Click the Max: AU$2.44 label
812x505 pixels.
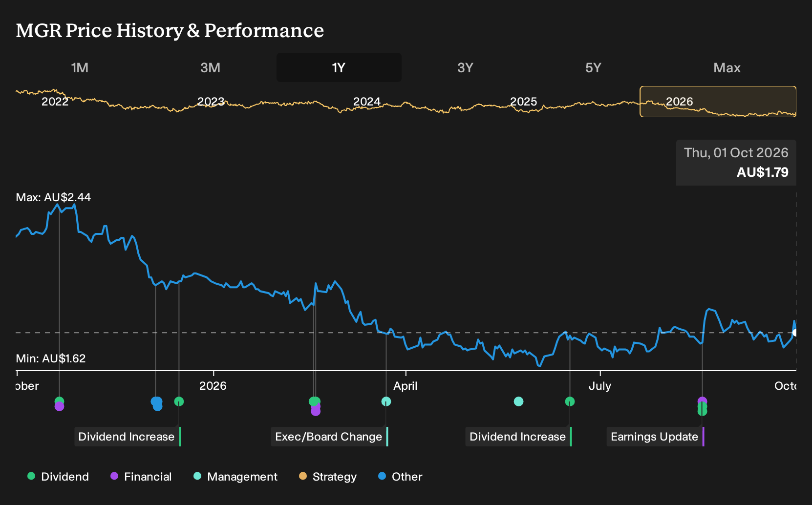click(x=53, y=197)
